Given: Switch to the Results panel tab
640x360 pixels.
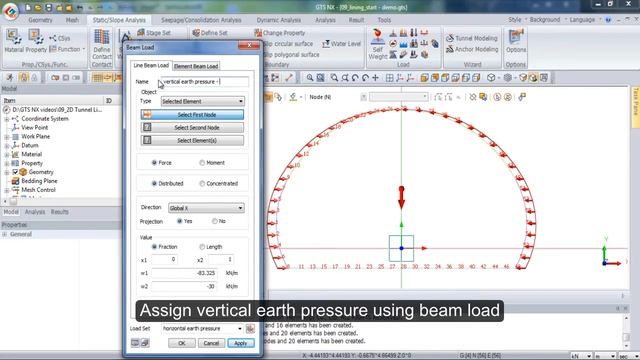Looking at the screenshot, I should pos(60,212).
